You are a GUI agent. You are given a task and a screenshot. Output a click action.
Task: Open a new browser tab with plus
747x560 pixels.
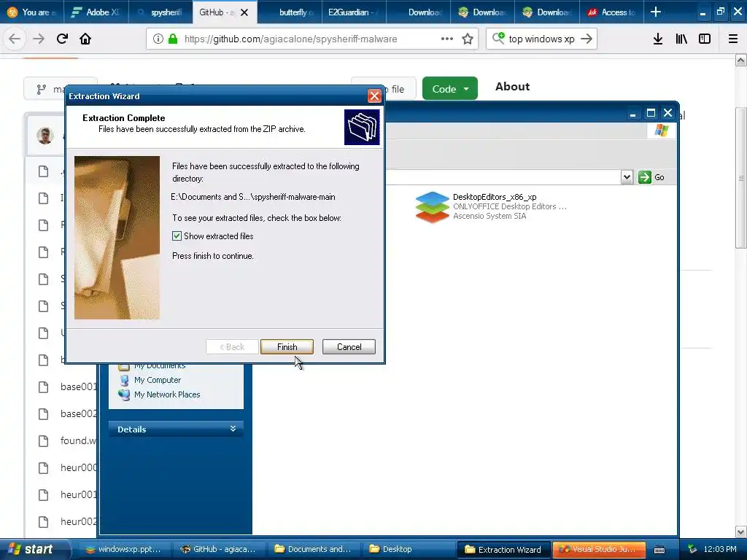(x=656, y=12)
